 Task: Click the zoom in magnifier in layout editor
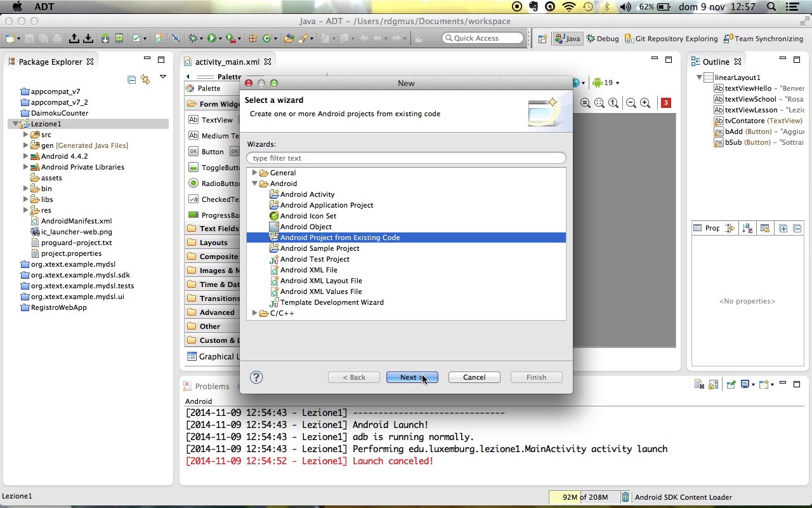pyautogui.click(x=645, y=103)
